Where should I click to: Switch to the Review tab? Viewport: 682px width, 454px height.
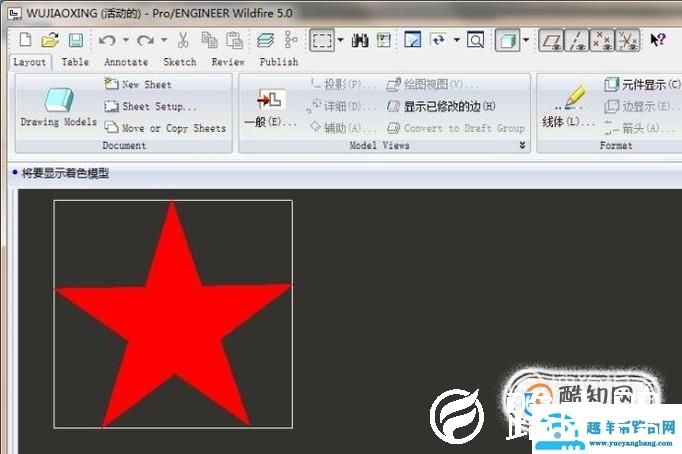tap(228, 62)
